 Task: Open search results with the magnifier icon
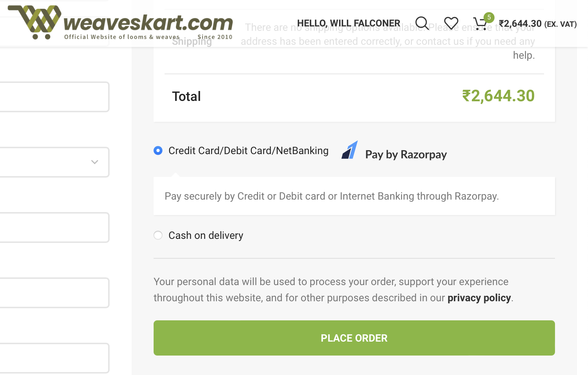tap(422, 23)
